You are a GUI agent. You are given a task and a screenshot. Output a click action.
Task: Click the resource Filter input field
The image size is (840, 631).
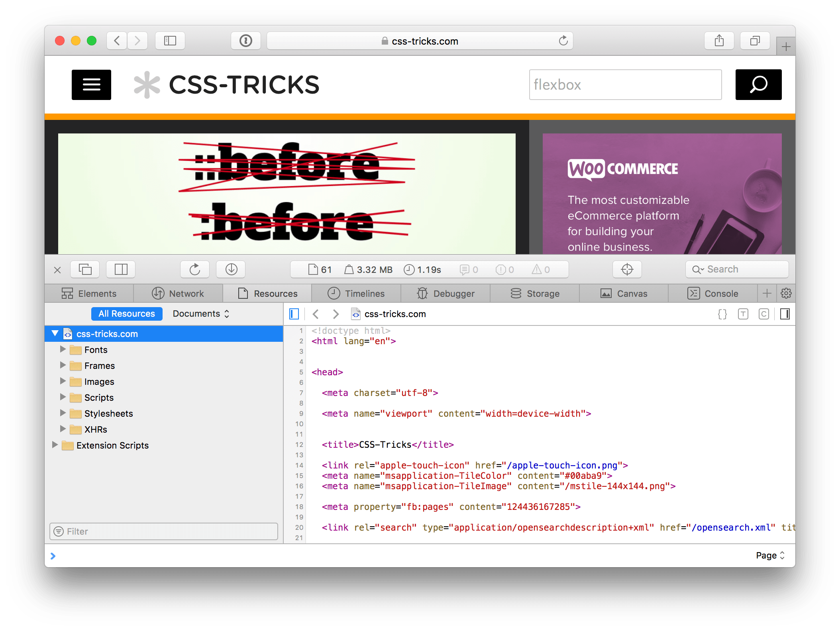[164, 531]
